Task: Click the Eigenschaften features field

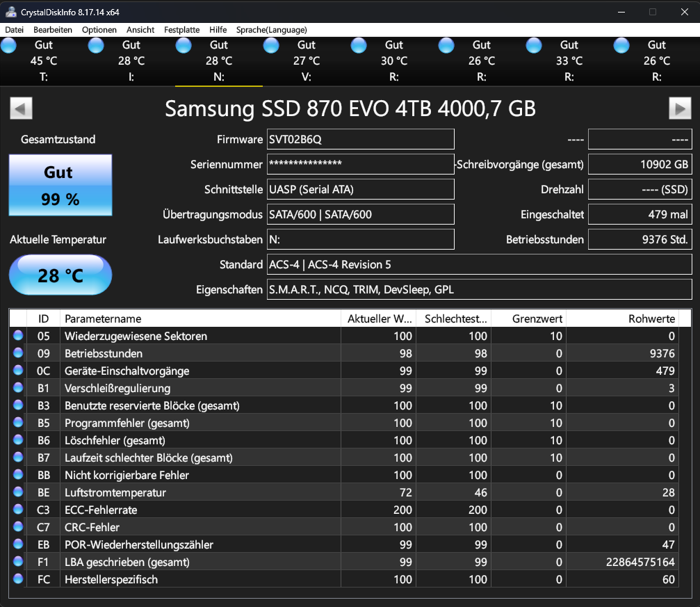Action: click(x=480, y=289)
